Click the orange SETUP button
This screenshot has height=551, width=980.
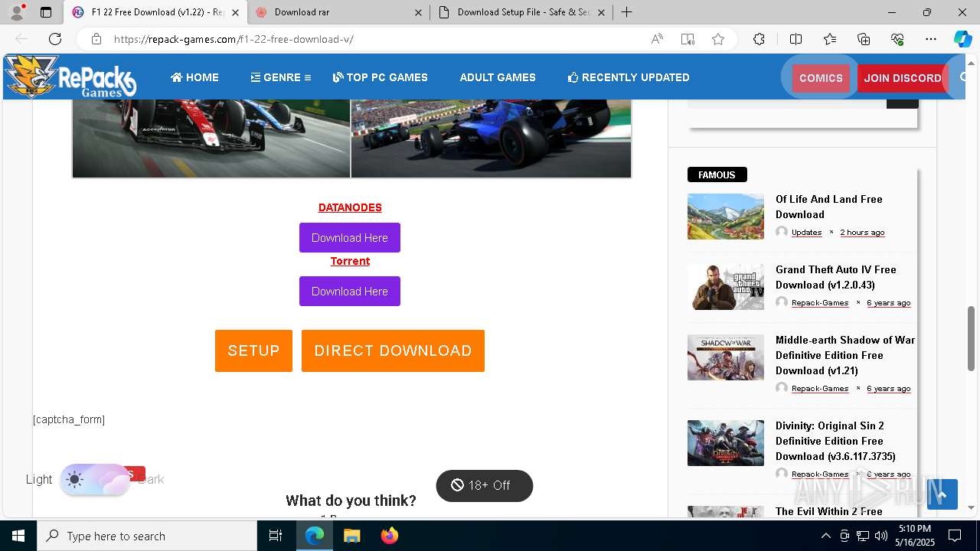(x=253, y=350)
